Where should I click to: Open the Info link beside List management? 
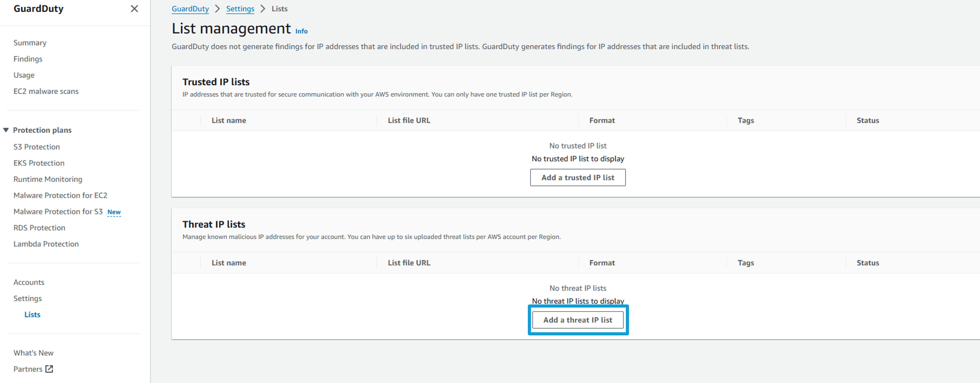tap(302, 31)
